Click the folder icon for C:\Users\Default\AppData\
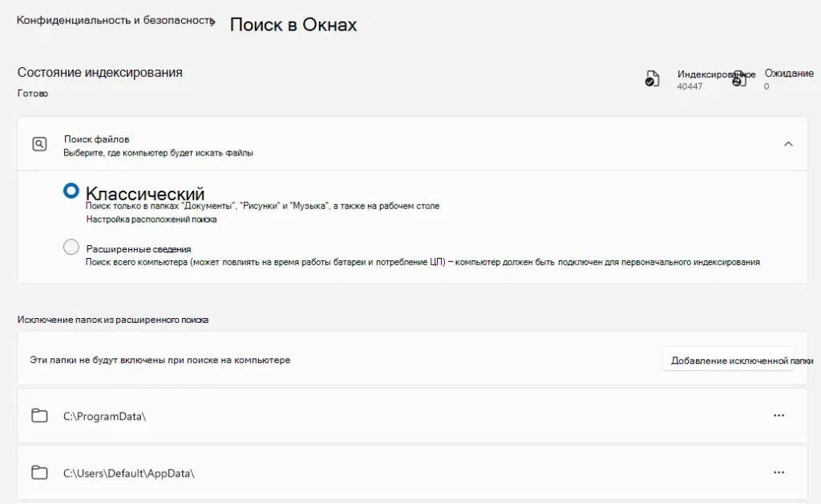 click(39, 473)
